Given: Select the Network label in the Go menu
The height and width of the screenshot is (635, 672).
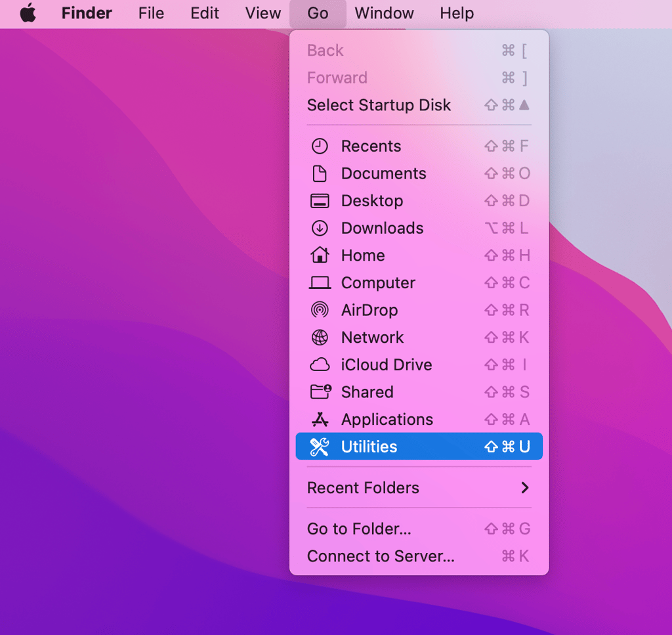Looking at the screenshot, I should click(x=373, y=338).
